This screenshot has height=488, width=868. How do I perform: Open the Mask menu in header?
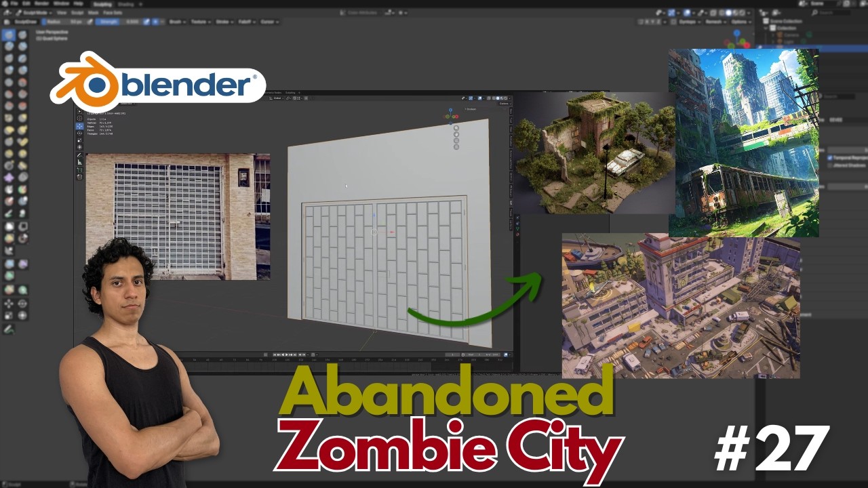coord(93,13)
